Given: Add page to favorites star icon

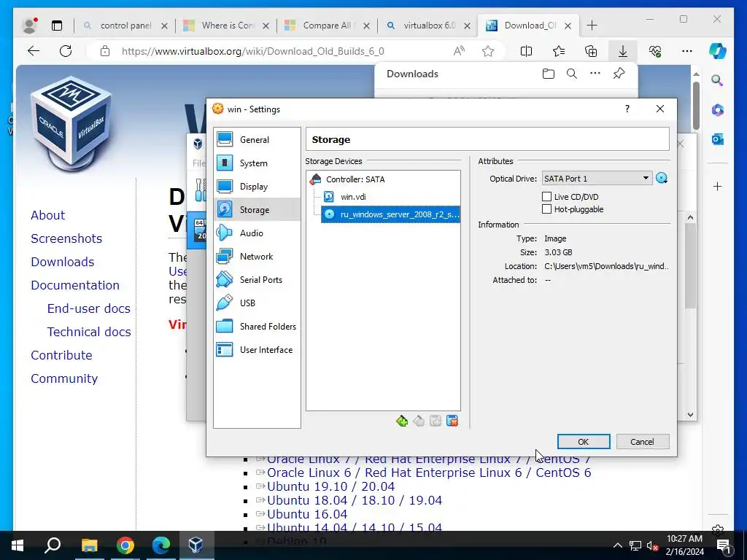Looking at the screenshot, I should pos(488,51).
